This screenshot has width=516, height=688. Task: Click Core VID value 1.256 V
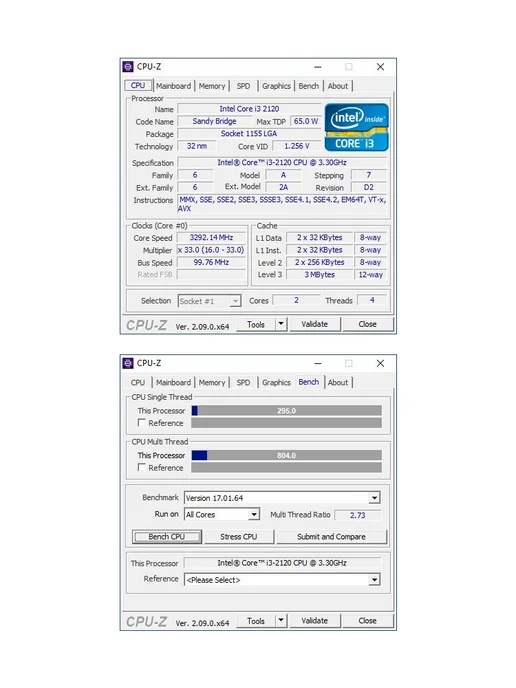coord(297,146)
